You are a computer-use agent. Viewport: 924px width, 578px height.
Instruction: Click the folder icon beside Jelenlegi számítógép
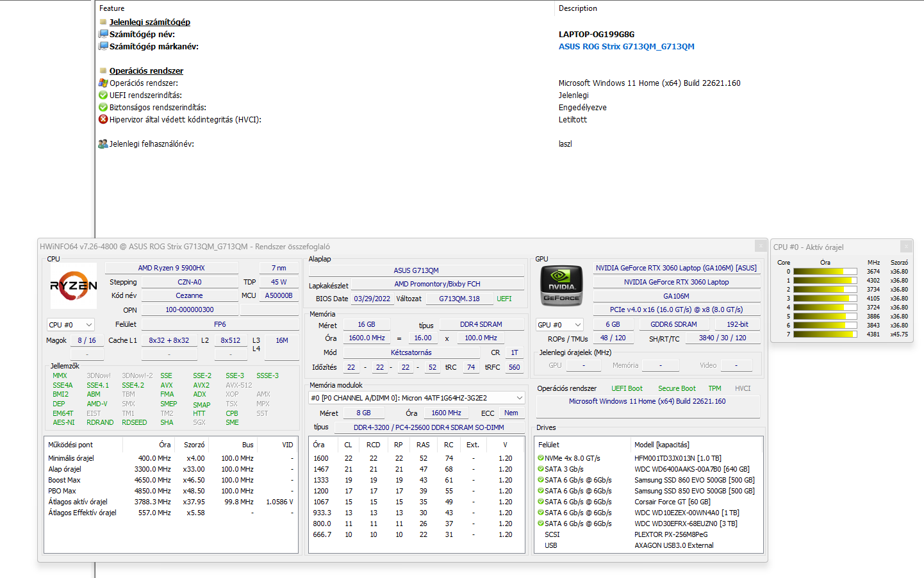point(103,22)
